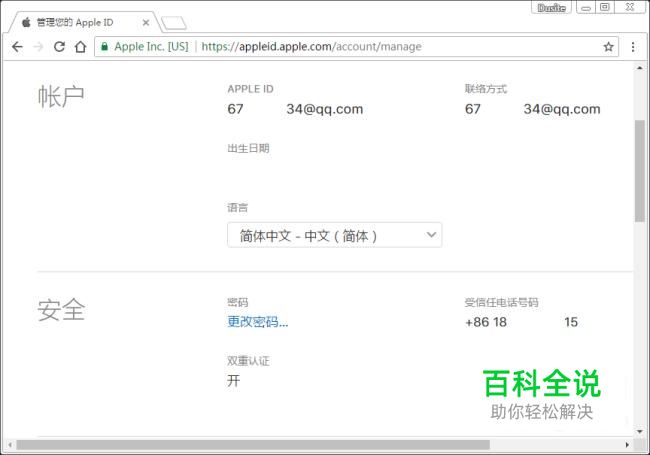This screenshot has height=455, width=650.
Task: Click the 出生日期 label
Action: click(248, 148)
